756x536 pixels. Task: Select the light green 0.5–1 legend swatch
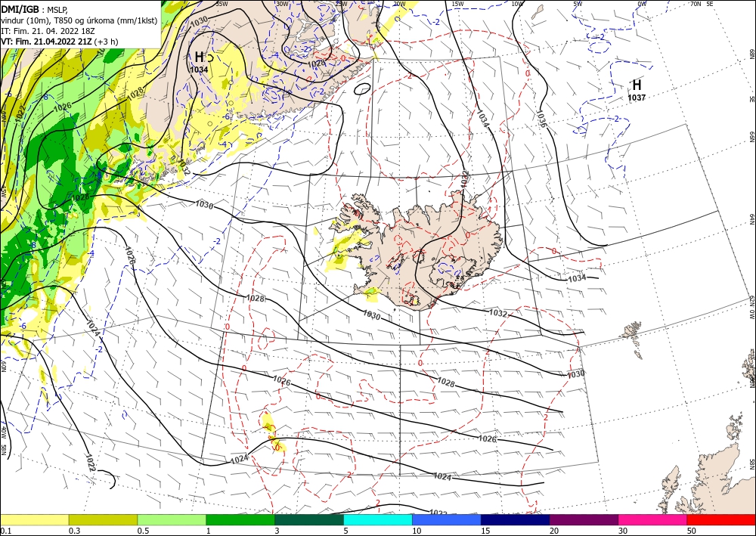172,519
